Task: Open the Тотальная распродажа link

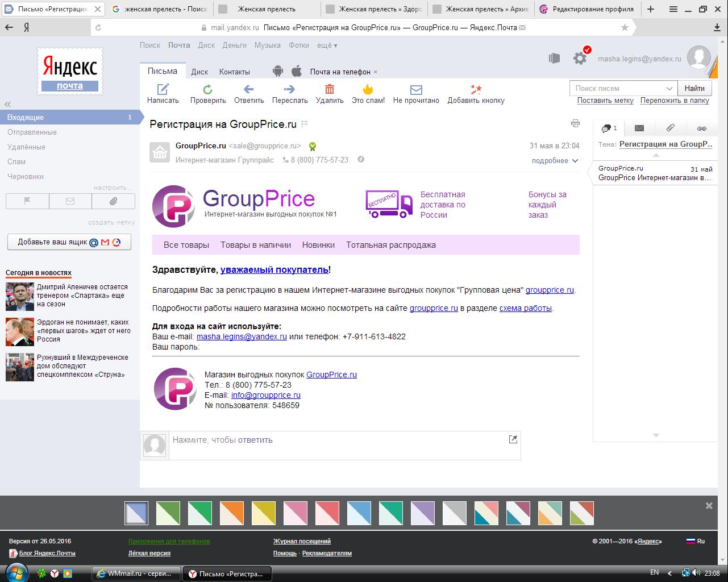Action: pos(391,245)
